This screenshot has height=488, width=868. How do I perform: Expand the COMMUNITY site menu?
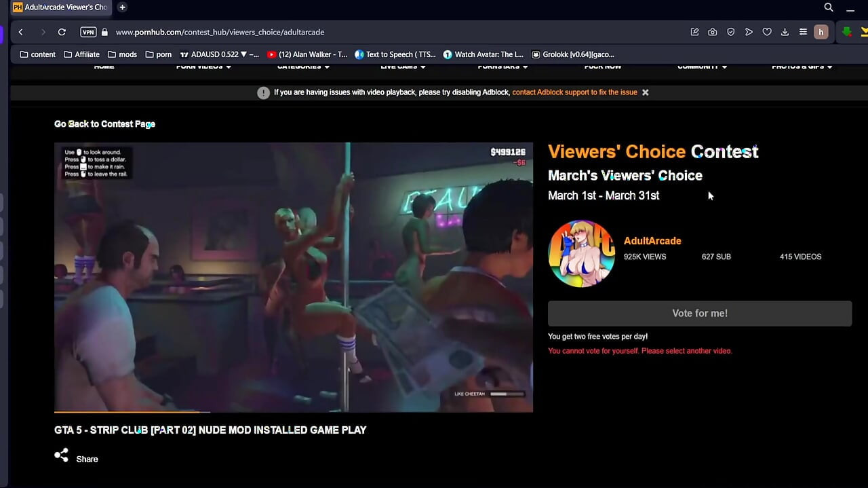(x=702, y=67)
